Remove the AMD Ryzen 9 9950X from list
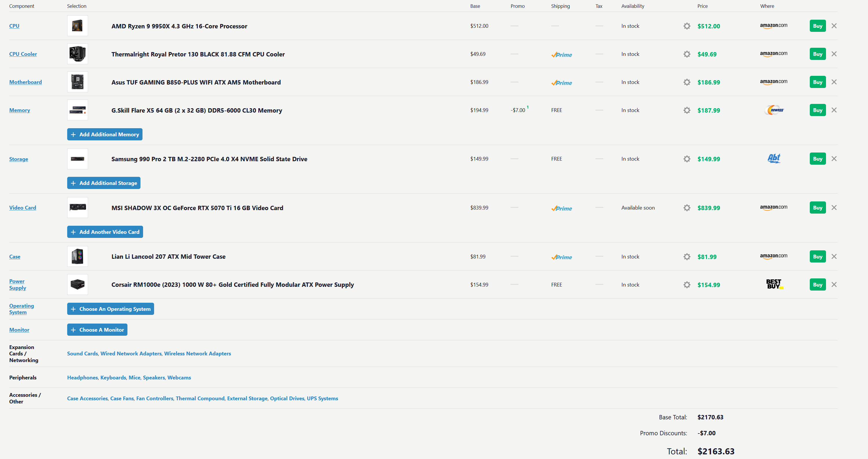This screenshot has width=868, height=459. coord(834,26)
